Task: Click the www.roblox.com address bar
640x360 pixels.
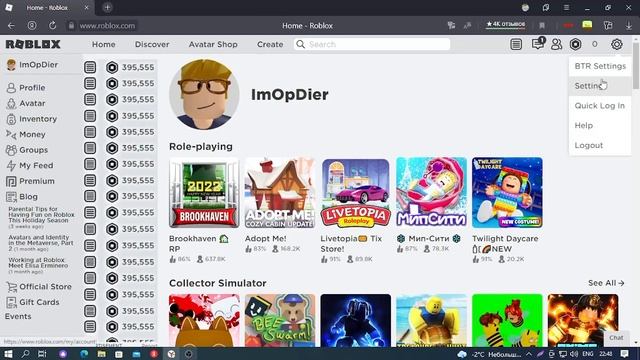Action: 107,25
